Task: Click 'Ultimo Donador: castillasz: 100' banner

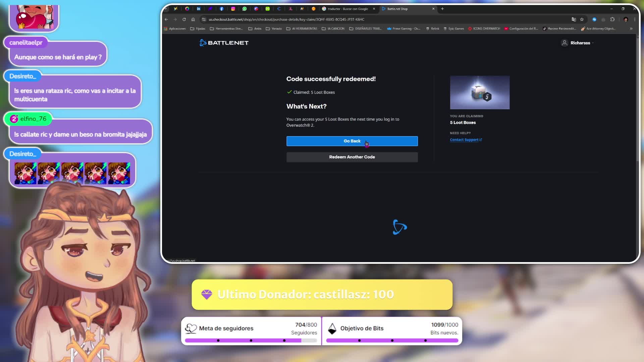Action: (x=322, y=295)
